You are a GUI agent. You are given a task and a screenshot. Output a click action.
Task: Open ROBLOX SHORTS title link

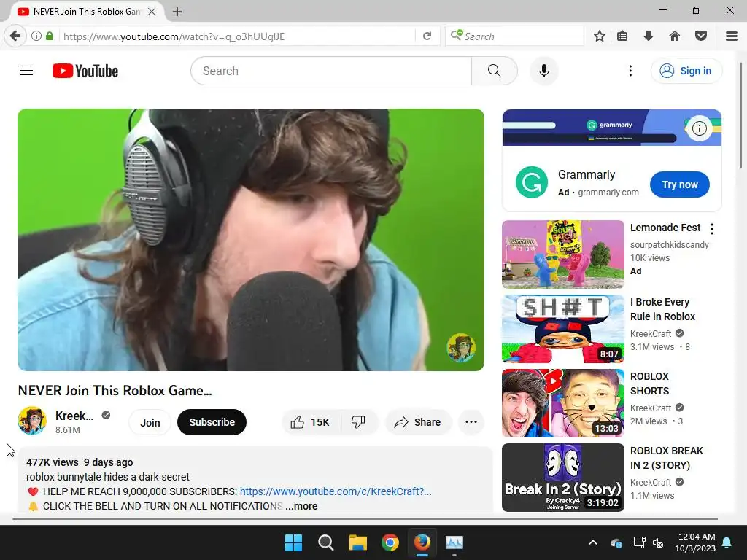click(x=649, y=384)
